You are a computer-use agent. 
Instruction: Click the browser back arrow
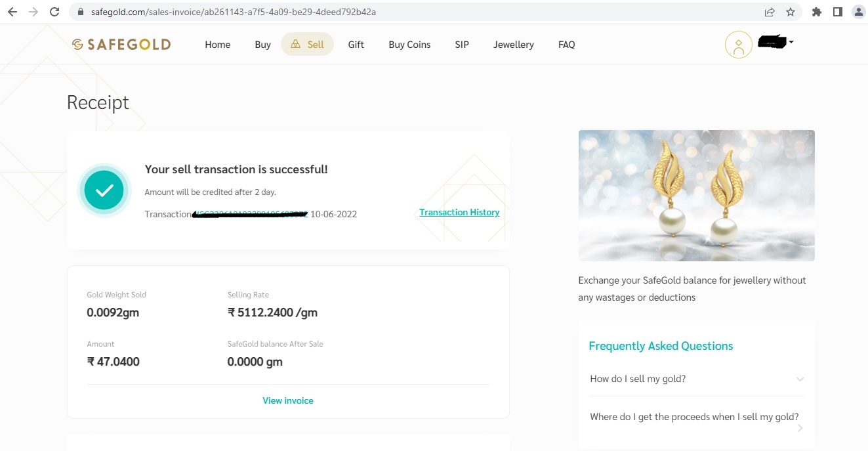pos(12,12)
